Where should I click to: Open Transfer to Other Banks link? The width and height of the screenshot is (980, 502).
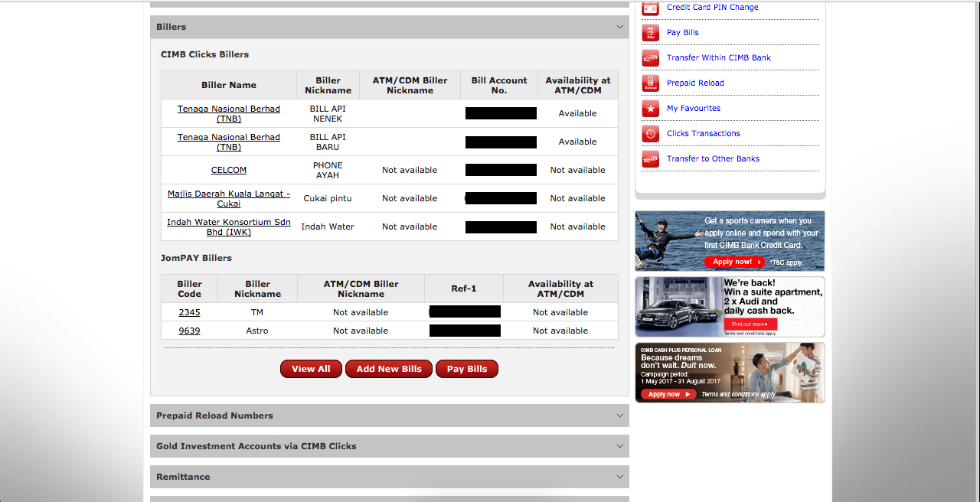coord(713,158)
